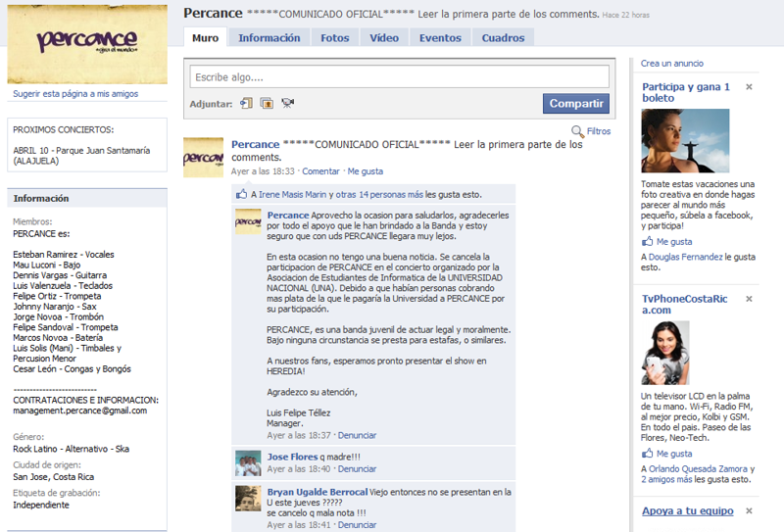Click Me gusta under the official post
The width and height of the screenshot is (784, 532).
coord(365,171)
